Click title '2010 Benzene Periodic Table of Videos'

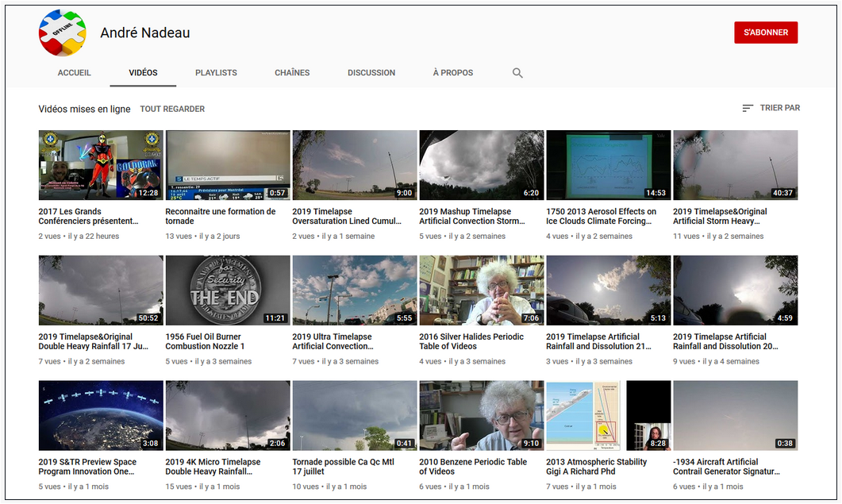point(473,467)
